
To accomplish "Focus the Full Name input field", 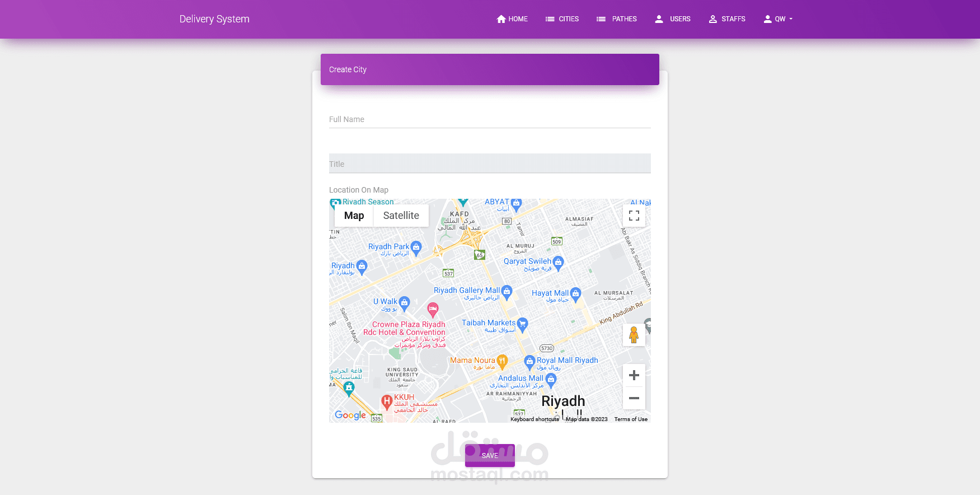I will [x=490, y=119].
